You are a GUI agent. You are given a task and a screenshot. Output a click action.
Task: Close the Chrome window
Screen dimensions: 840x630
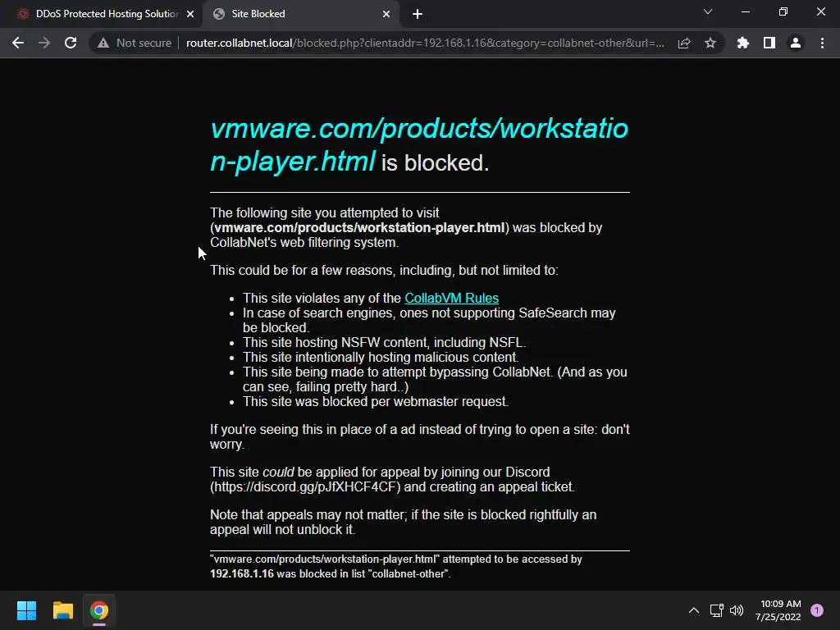[820, 11]
